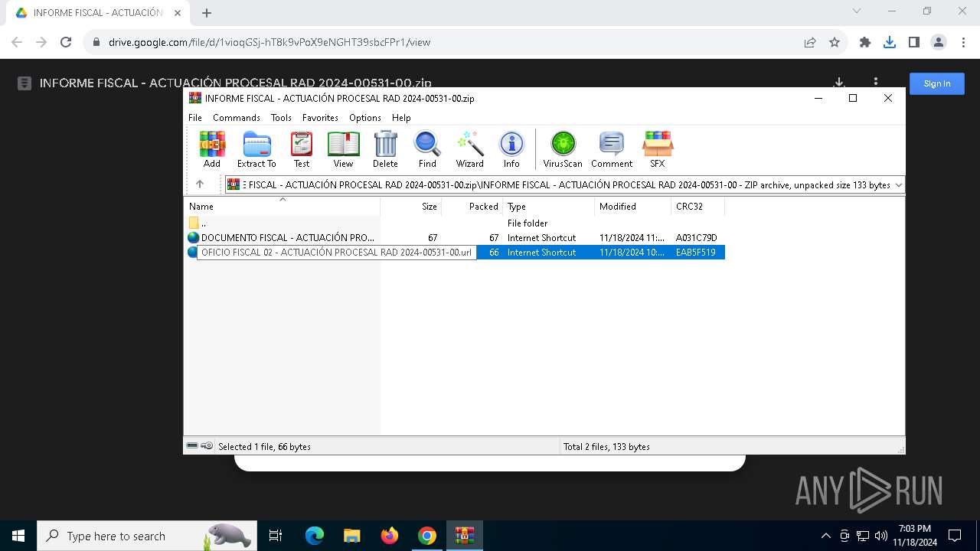Click the Add toolbar icon in WinRAR

pyautogui.click(x=212, y=149)
